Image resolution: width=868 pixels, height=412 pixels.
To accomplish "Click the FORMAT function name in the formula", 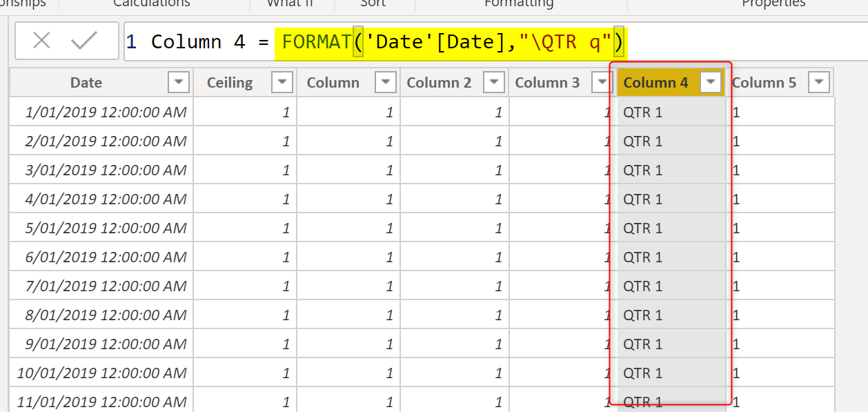I will pos(316,42).
